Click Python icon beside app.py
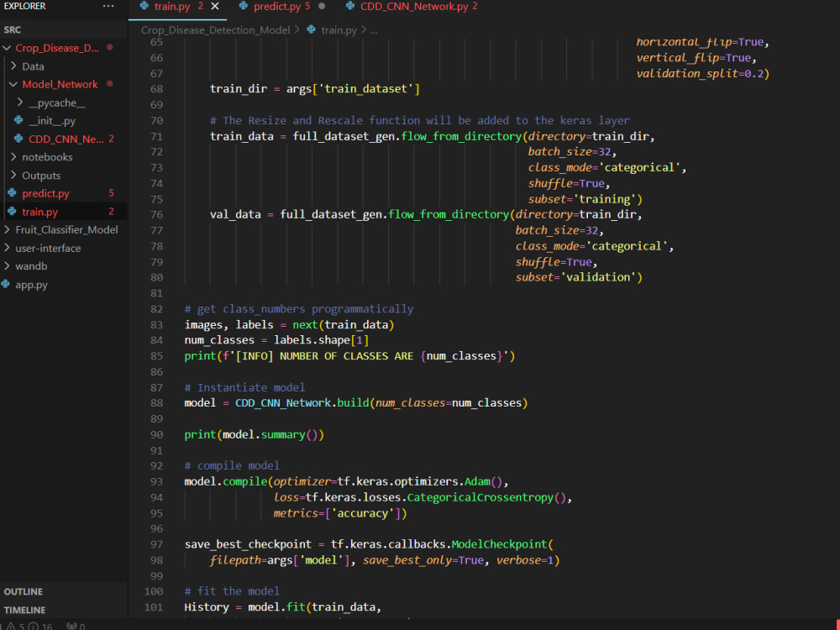Image resolution: width=840 pixels, height=630 pixels. click(6, 284)
